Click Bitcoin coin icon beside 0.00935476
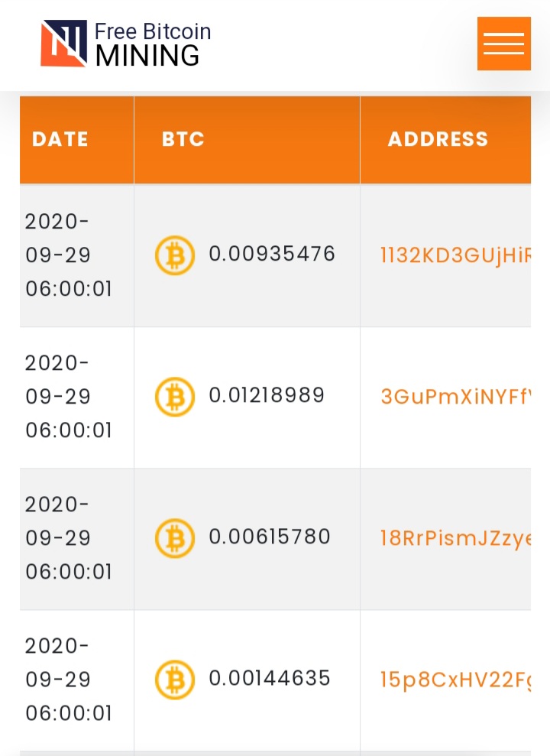This screenshot has width=550, height=756. click(175, 255)
